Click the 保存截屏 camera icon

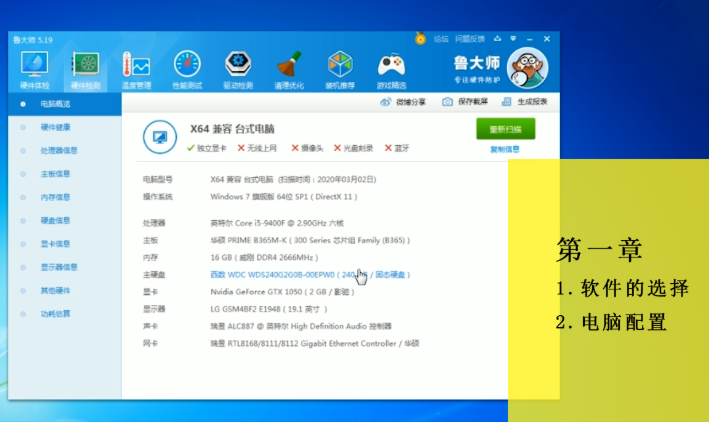[447, 102]
